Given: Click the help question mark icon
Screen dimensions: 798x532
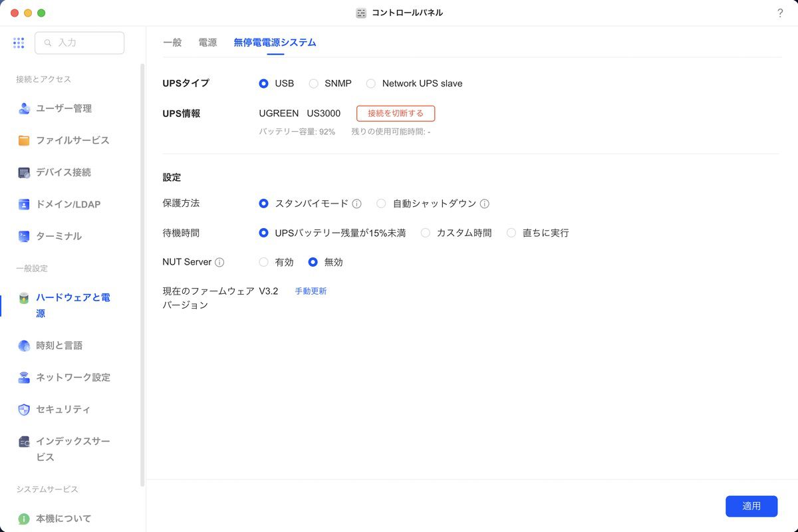Looking at the screenshot, I should (x=780, y=13).
